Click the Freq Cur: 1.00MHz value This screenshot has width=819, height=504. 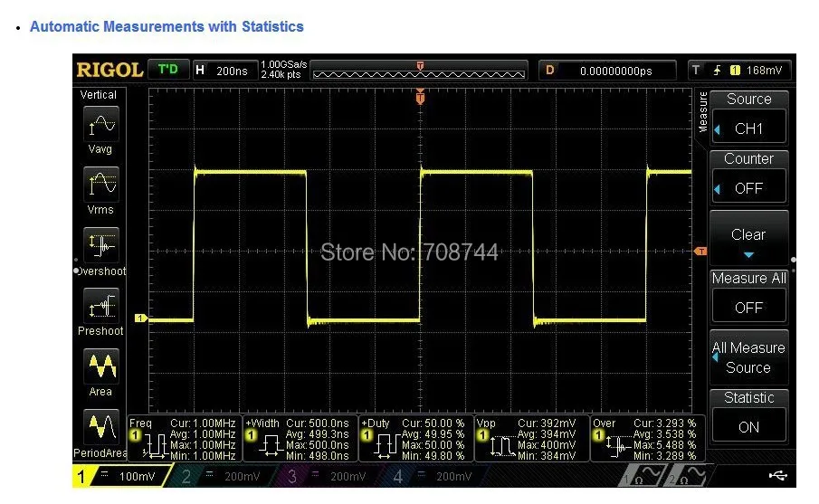click(x=203, y=423)
